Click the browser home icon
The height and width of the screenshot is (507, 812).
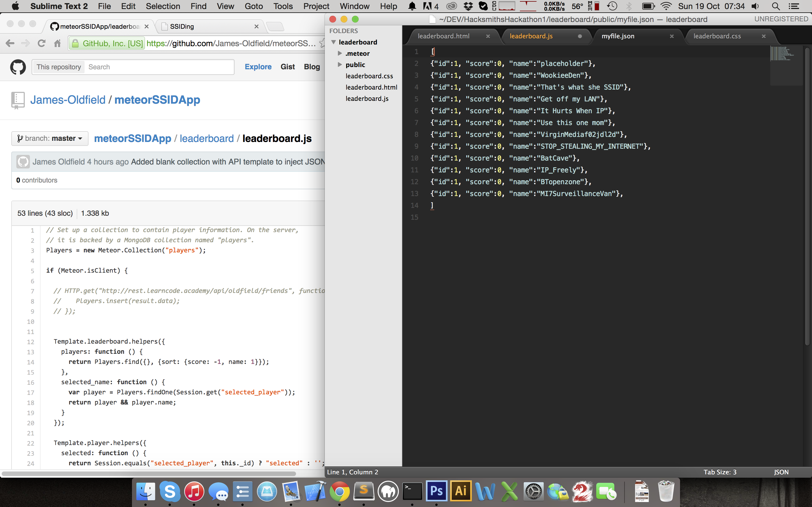tap(58, 43)
